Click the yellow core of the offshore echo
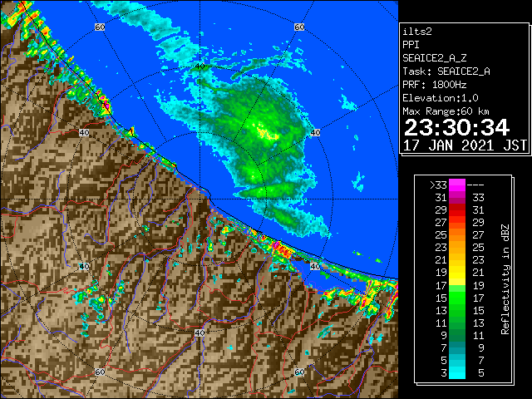The width and height of the screenshot is (532, 399). pyautogui.click(x=266, y=132)
